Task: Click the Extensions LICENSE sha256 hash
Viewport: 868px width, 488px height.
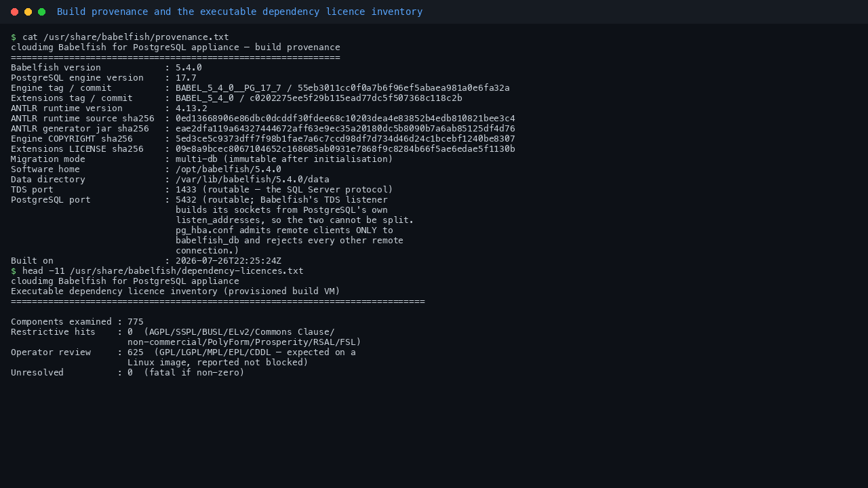Action: [345, 149]
